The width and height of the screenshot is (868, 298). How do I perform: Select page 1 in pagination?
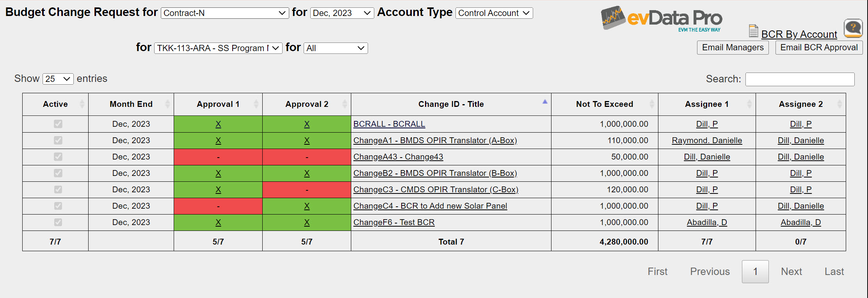pyautogui.click(x=755, y=271)
